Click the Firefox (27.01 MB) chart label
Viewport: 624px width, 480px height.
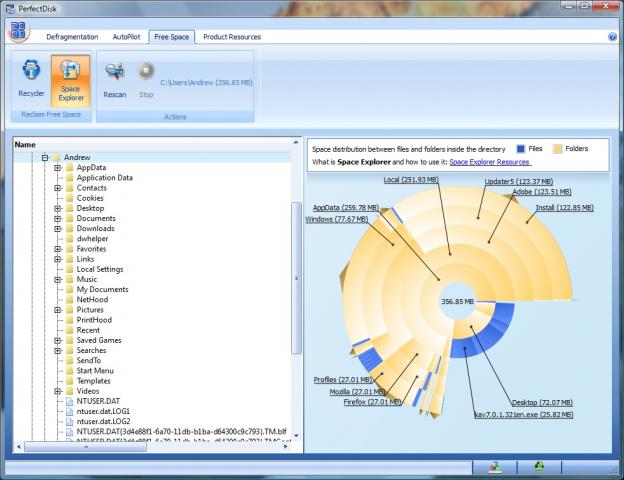(x=372, y=402)
